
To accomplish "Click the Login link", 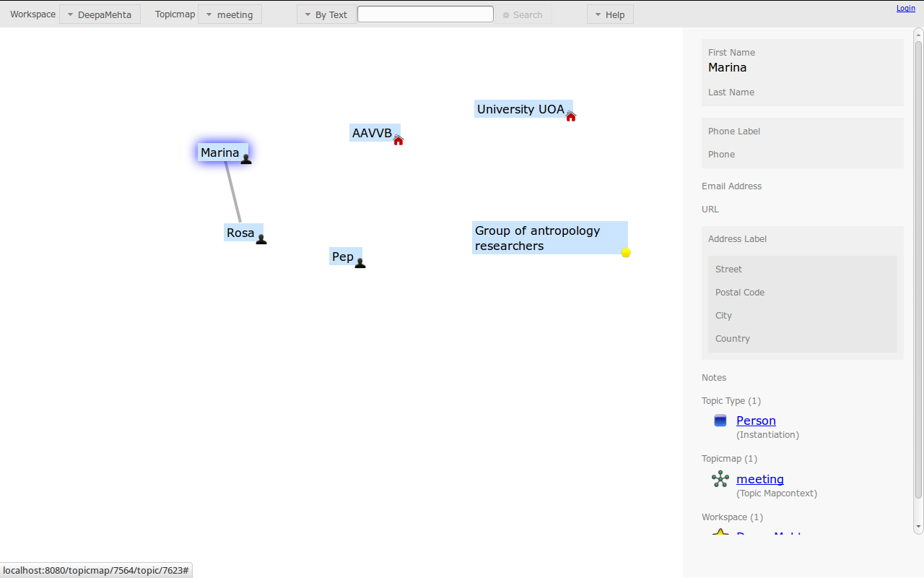I will [x=906, y=8].
